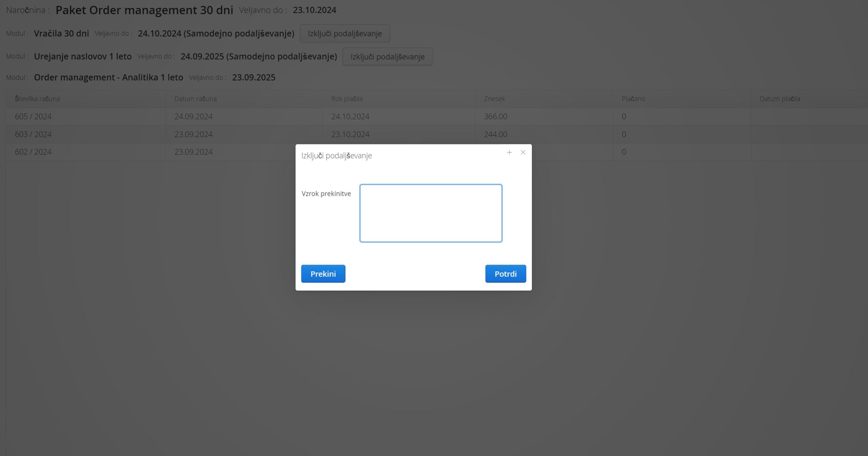
Task: Click the Plačano column header
Action: [633, 99]
